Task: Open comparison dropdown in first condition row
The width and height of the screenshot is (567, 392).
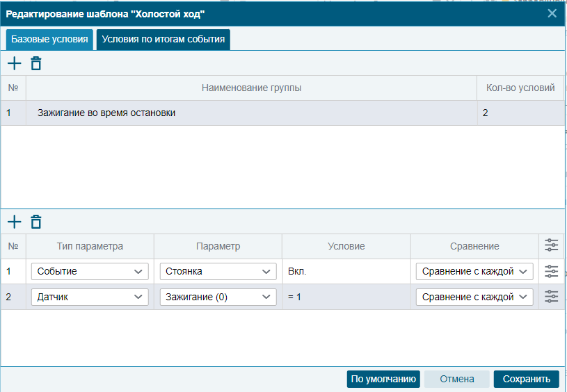Action: click(x=474, y=271)
